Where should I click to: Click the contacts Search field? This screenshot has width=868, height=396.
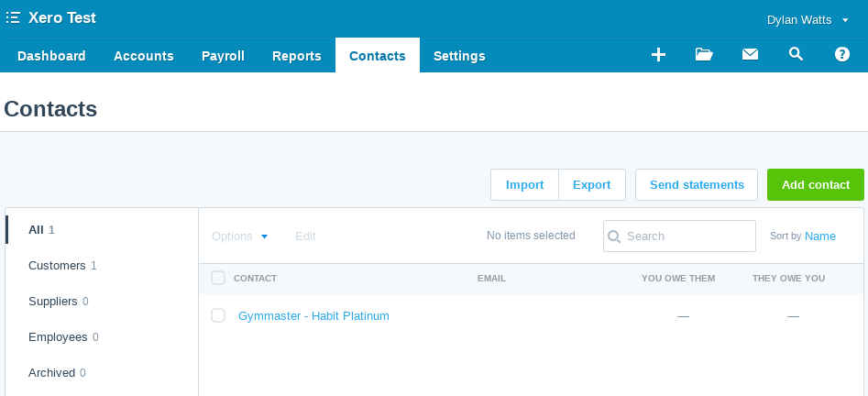[x=679, y=236]
